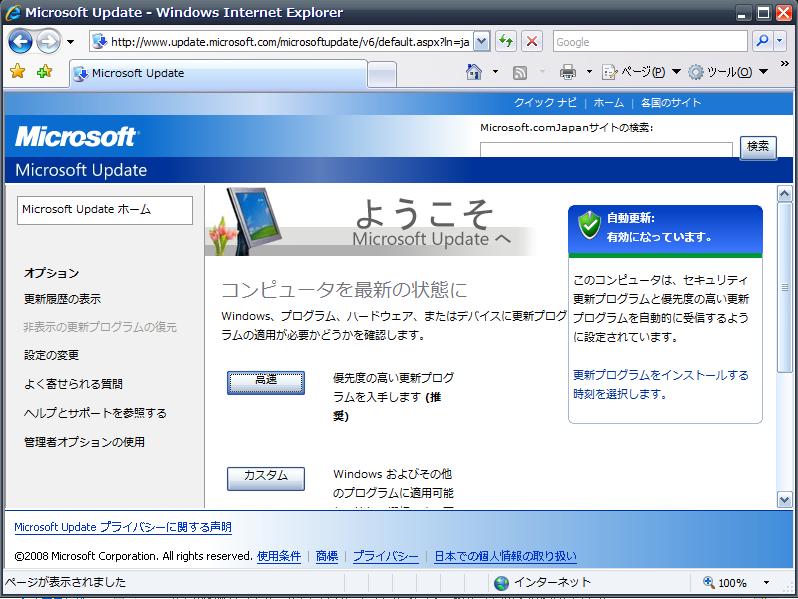Image resolution: width=798 pixels, height=599 pixels.
Task: Open the zoom level dropdown arrow
Action: coord(766,583)
